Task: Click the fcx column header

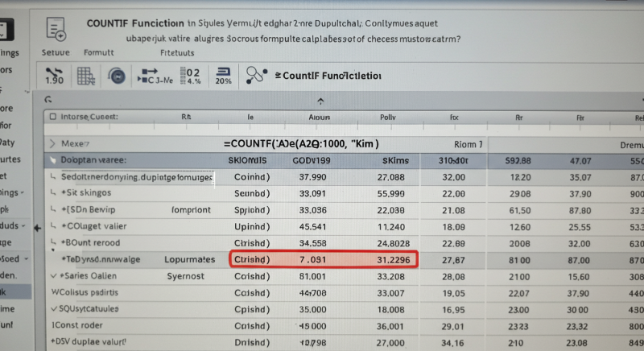Action: pyautogui.click(x=454, y=118)
